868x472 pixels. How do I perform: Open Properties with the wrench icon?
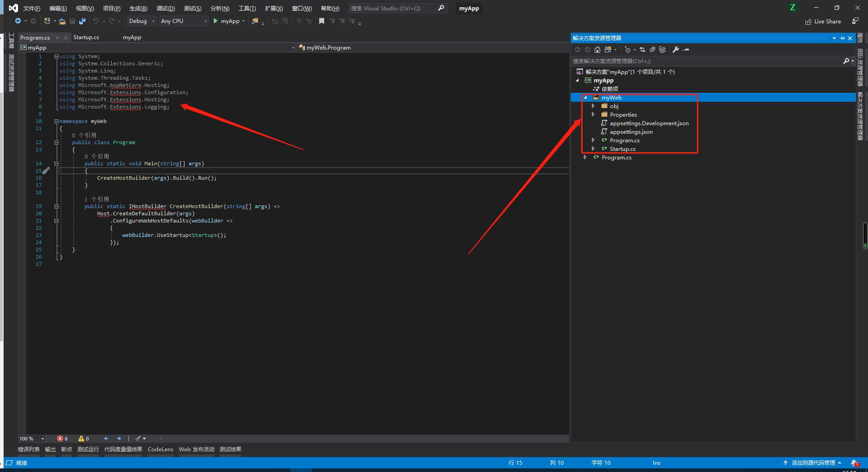(676, 50)
